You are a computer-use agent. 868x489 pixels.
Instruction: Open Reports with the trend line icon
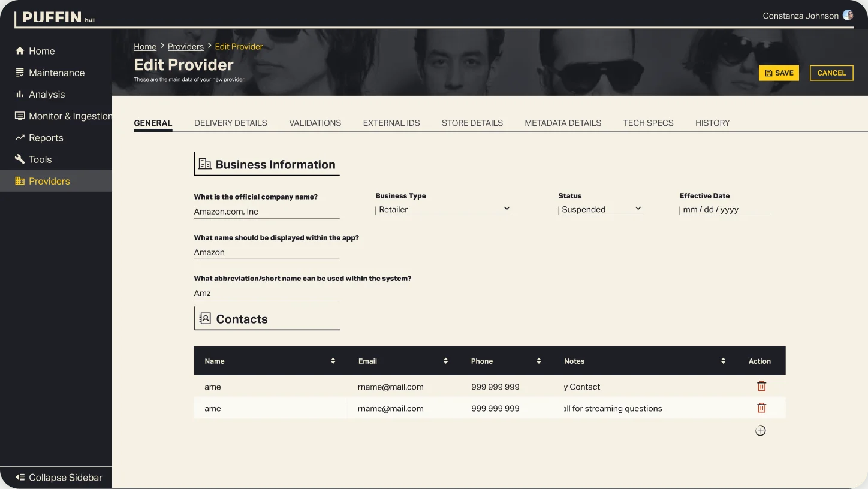pos(20,138)
